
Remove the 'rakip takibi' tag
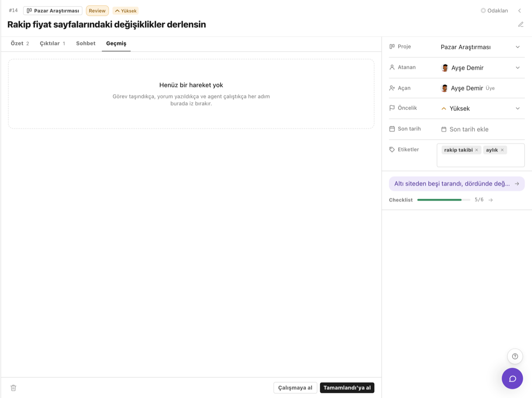[477, 150]
